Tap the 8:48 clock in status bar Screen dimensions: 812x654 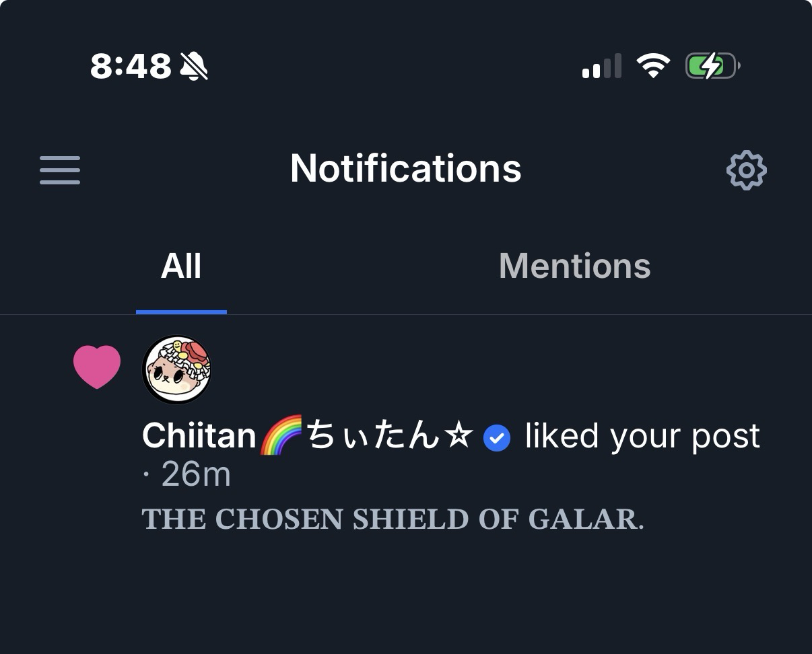click(131, 66)
